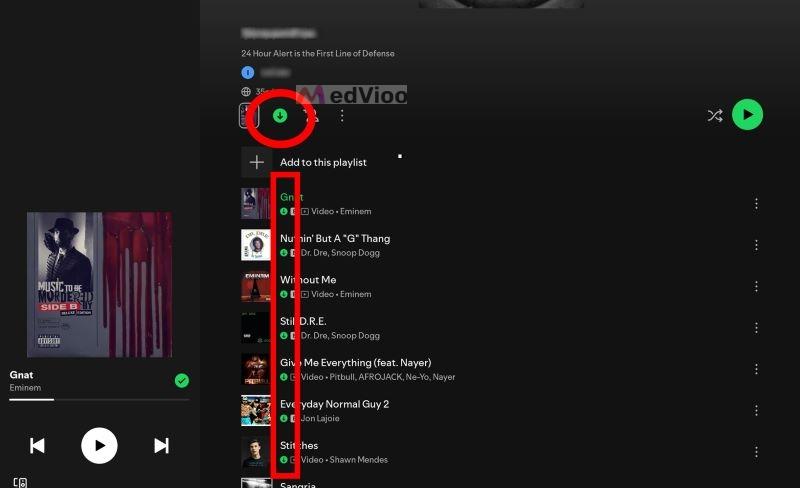Image resolution: width=800 pixels, height=488 pixels.
Task: Open artist Shawn Mendes in the Stitches row
Action: click(359, 460)
